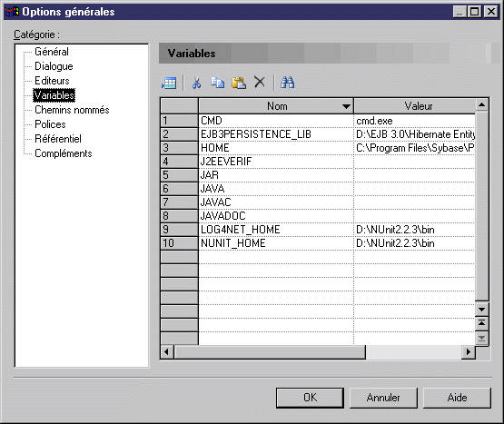Click the Delete X icon
The height and width of the screenshot is (424, 504).
(260, 82)
